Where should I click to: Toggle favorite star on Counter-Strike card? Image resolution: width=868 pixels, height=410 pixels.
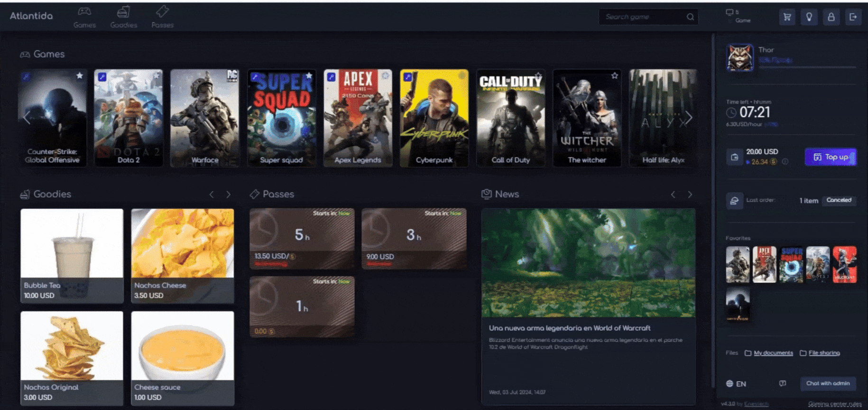pyautogui.click(x=80, y=75)
